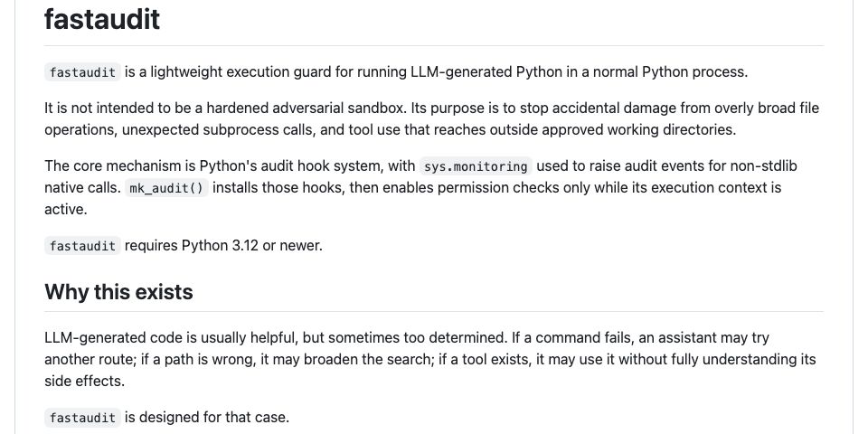
Task: Click the mk_audit() inline code snippet
Action: click(x=166, y=188)
